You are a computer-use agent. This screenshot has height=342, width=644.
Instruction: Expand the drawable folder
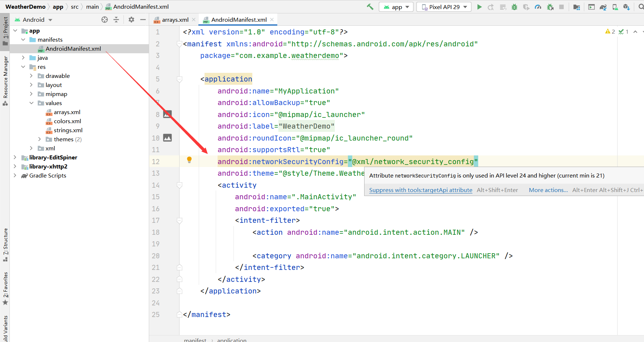click(x=31, y=76)
